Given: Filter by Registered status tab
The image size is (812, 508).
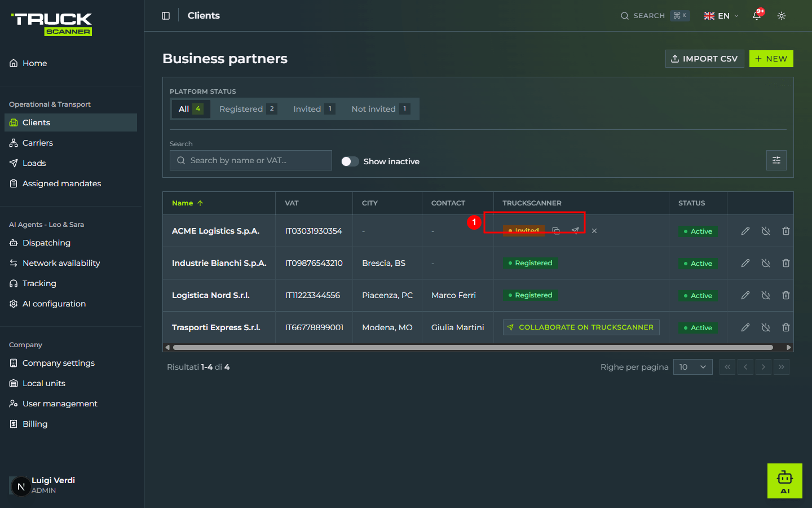Looking at the screenshot, I should coord(248,109).
